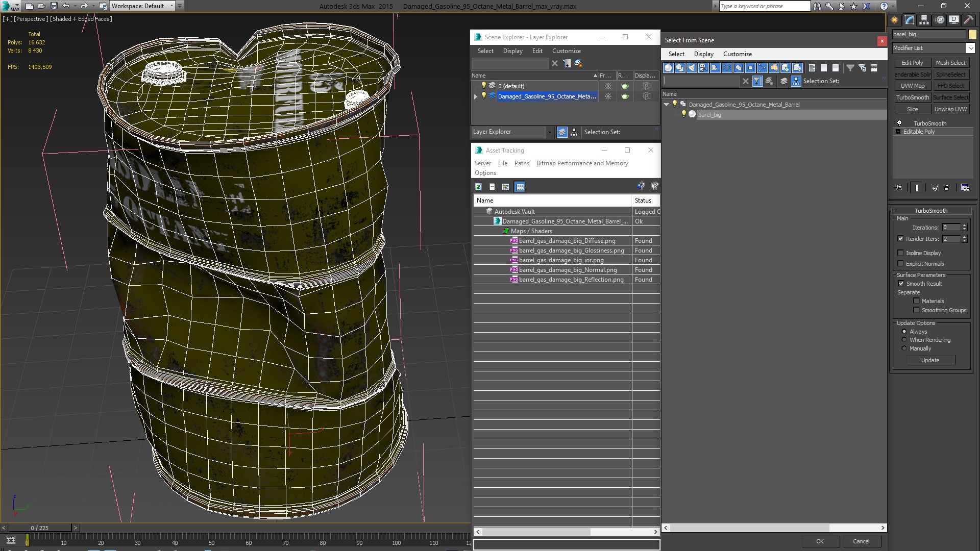Click Table View icon in Asset Tracking toolbar
The height and width of the screenshot is (551, 980).
pos(520,187)
